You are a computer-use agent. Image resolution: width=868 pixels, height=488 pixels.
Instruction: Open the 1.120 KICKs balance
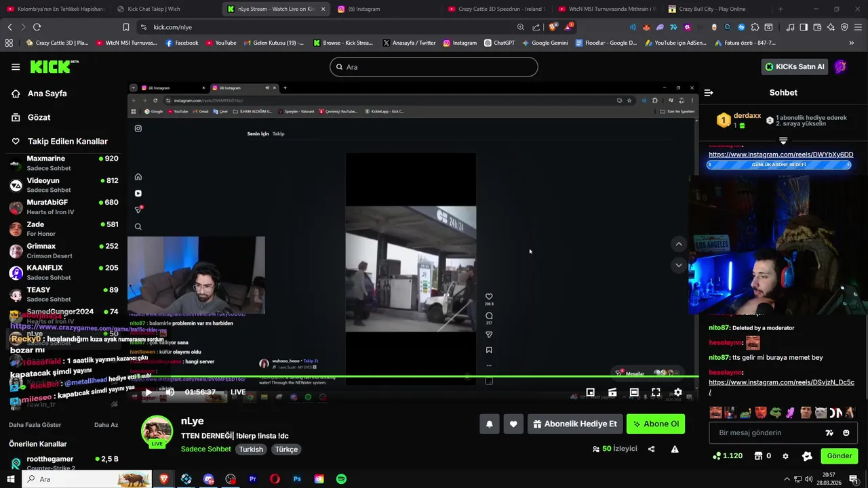727,456
